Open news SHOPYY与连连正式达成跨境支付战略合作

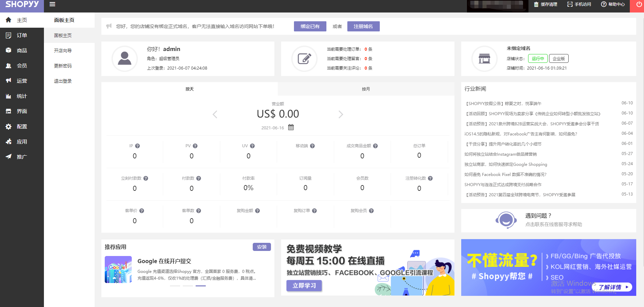pos(503,185)
